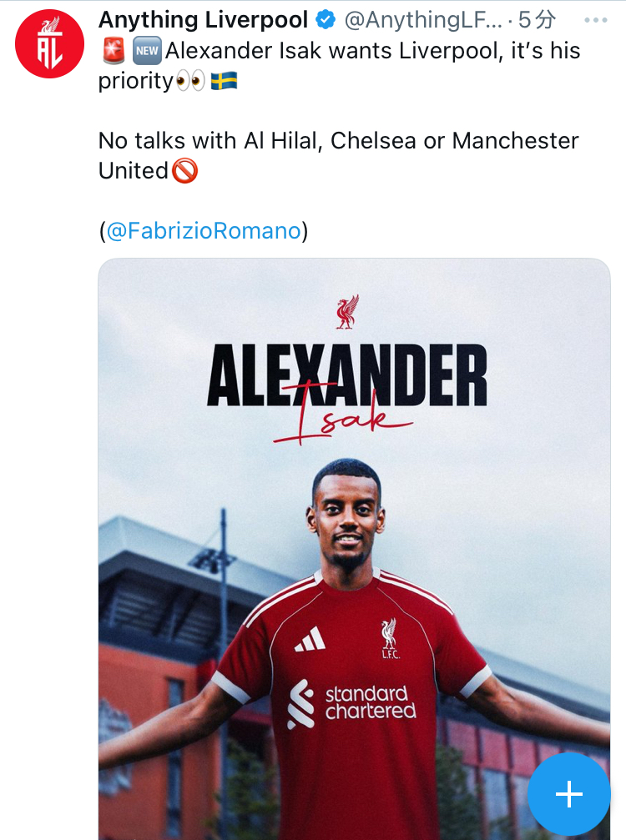Click the 5分 tweet timestamp
Image resolution: width=626 pixels, height=840 pixels.
click(x=538, y=20)
